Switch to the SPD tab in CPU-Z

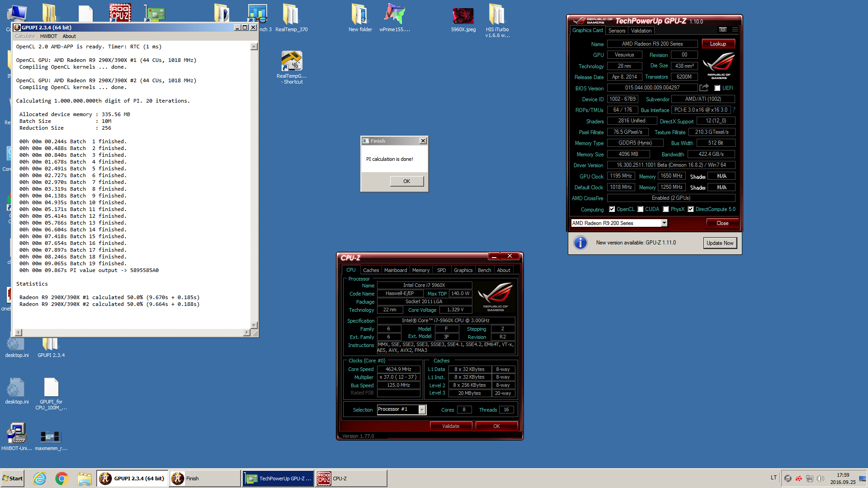(441, 270)
